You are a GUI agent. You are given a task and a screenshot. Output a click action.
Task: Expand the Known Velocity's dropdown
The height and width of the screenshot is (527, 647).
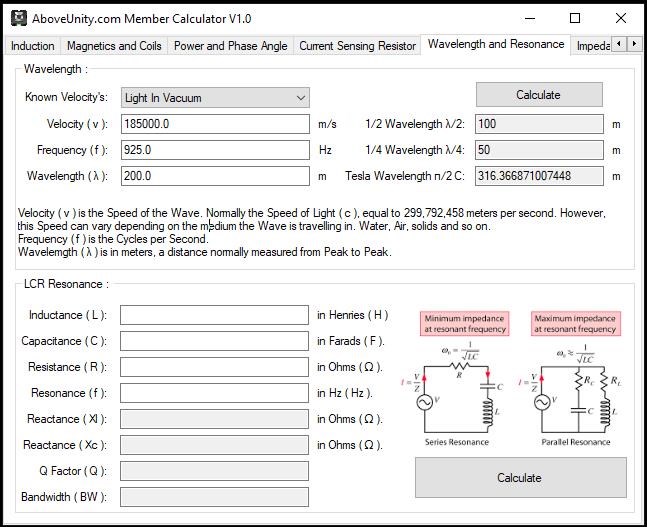215,98
